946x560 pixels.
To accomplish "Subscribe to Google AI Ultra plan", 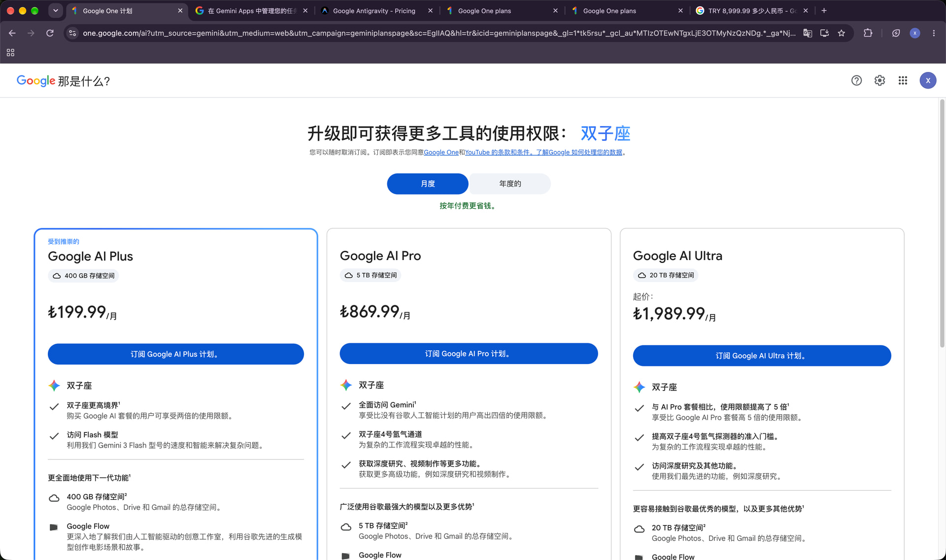I will click(x=762, y=356).
